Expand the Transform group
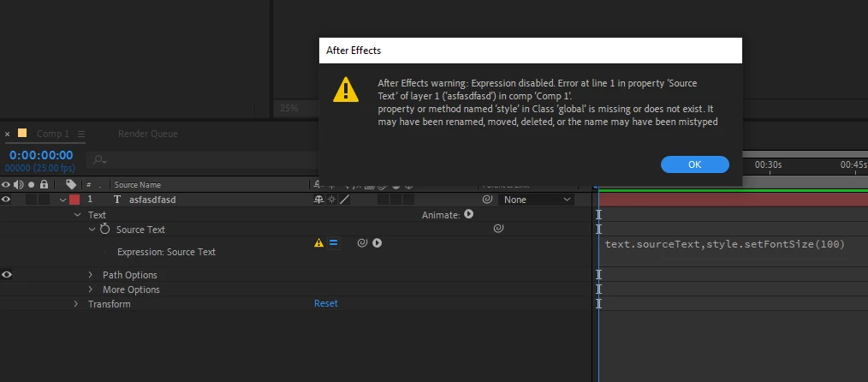This screenshot has width=868, height=382. (x=76, y=304)
